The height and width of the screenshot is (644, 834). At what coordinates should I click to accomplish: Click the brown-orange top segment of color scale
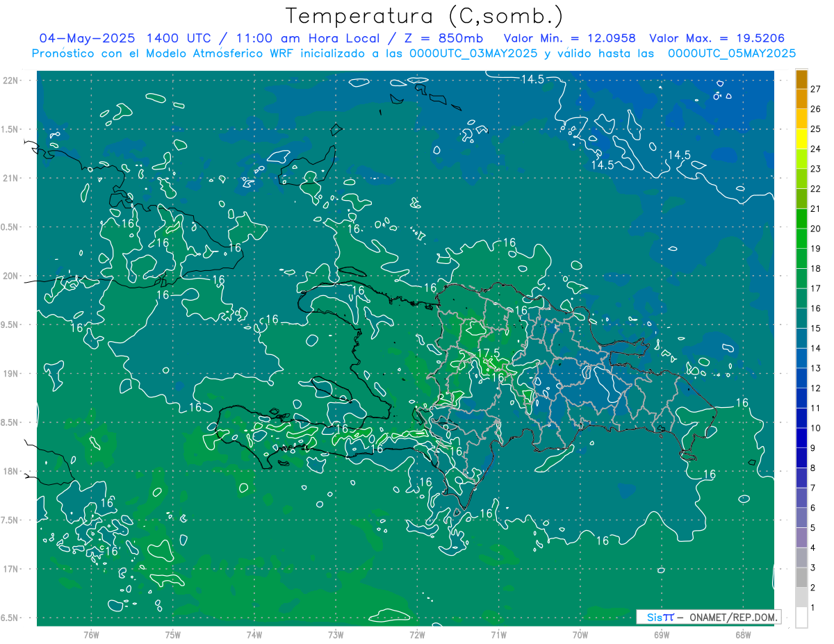pos(801,79)
